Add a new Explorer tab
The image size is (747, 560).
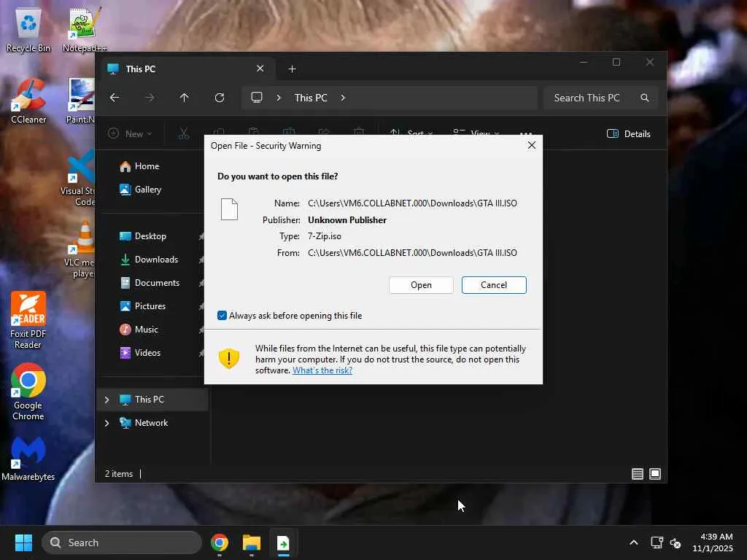(x=292, y=69)
